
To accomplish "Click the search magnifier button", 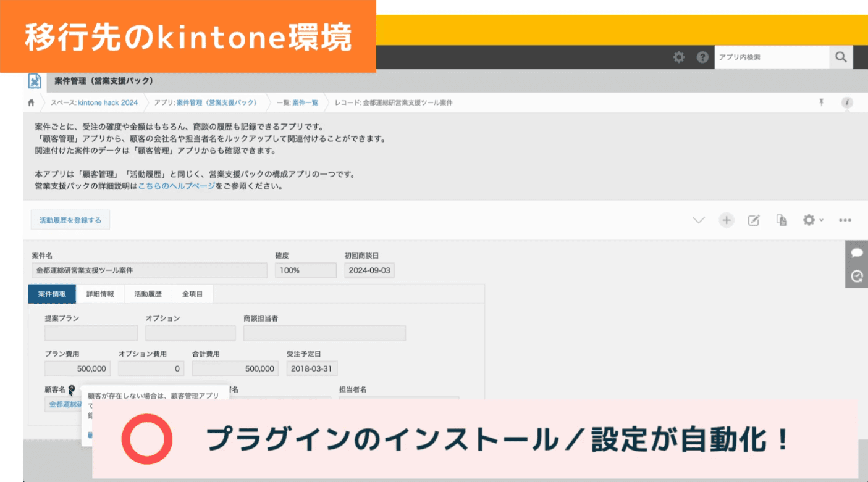I will [841, 57].
